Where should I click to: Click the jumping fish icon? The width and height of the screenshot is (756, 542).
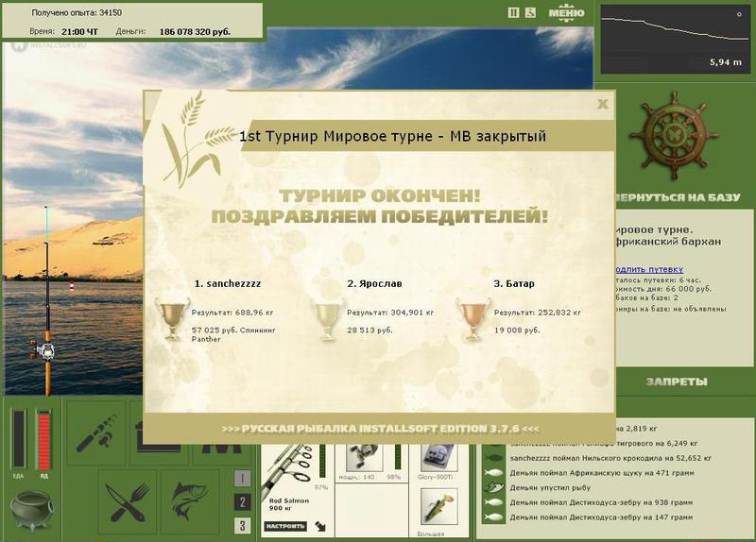pyautogui.click(x=191, y=502)
